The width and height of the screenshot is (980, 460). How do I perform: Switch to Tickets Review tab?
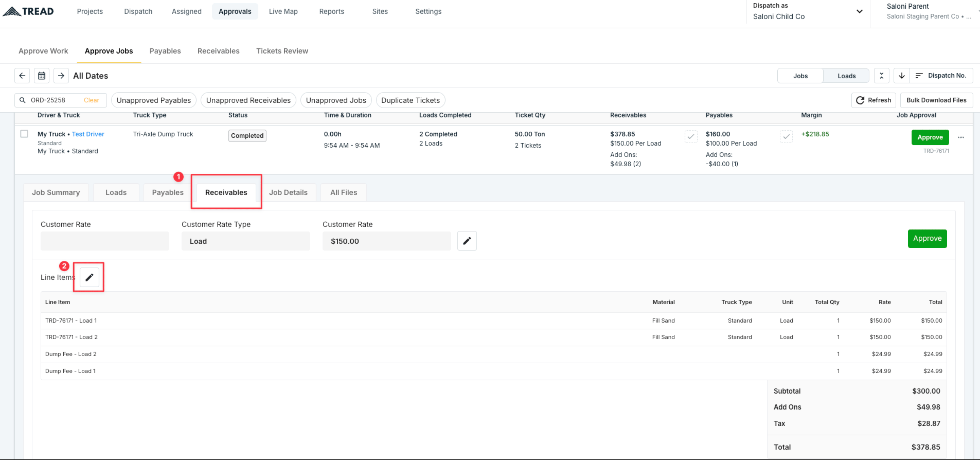[282, 51]
